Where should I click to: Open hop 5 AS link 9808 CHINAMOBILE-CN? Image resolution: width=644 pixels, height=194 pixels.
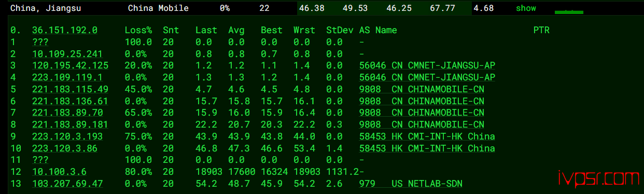(422, 89)
